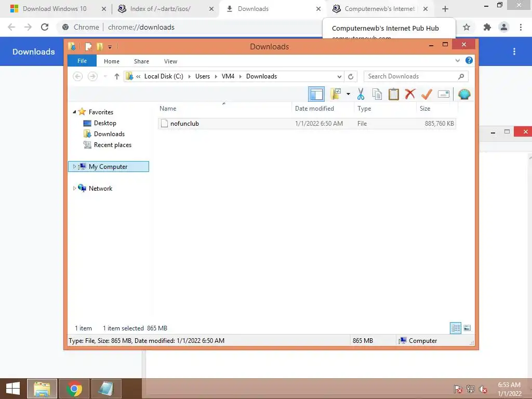The width and height of the screenshot is (532, 399).
Task: Click the muted volume tray icon
Action: tap(483, 389)
